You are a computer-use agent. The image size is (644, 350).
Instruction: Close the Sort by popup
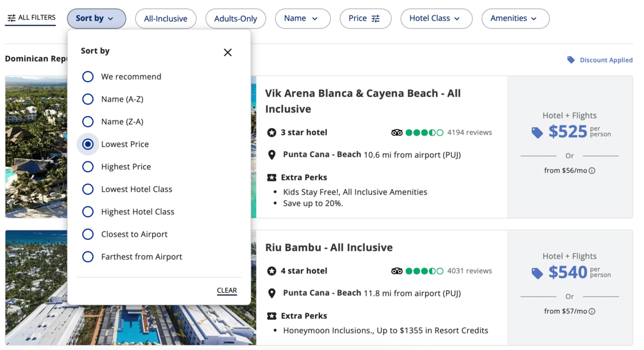[x=228, y=52]
